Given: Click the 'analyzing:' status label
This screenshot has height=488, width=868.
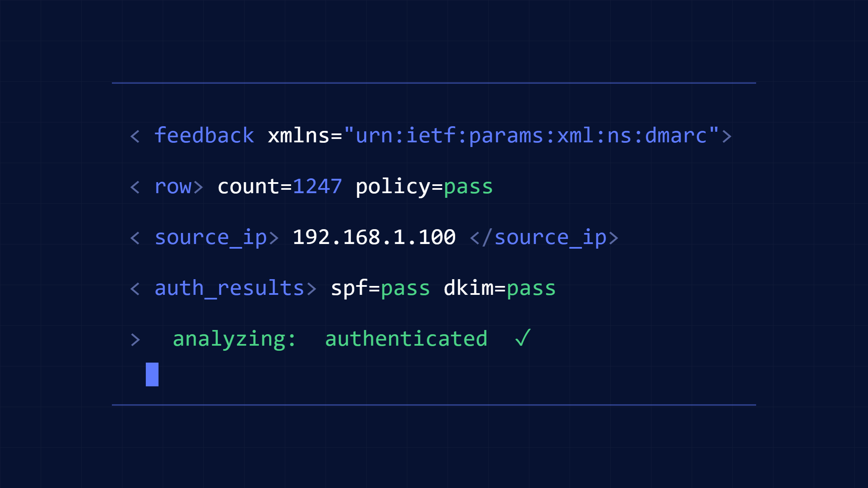Looking at the screenshot, I should (x=234, y=340).
